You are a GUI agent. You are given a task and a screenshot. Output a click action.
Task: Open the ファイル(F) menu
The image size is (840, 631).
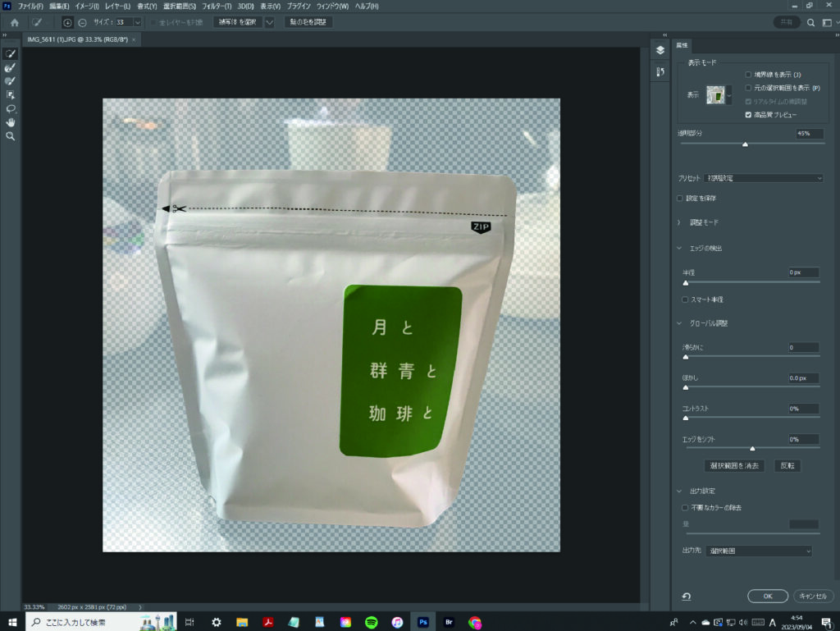point(30,6)
